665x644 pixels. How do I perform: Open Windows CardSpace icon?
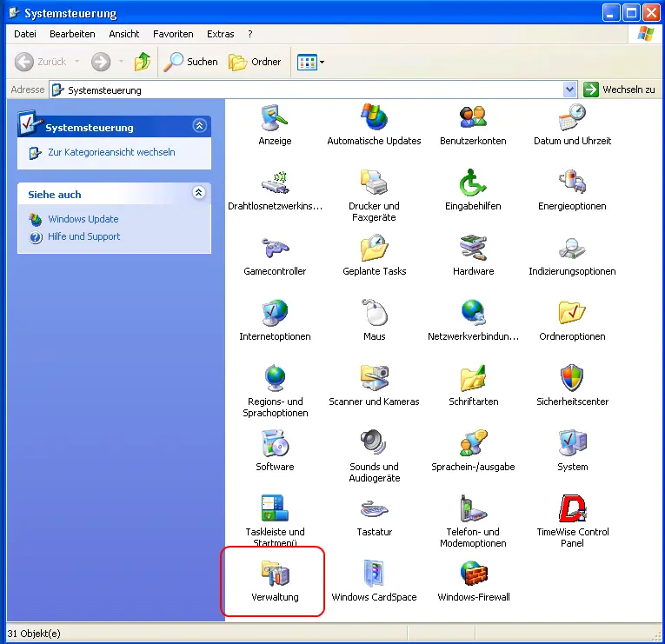pyautogui.click(x=374, y=574)
